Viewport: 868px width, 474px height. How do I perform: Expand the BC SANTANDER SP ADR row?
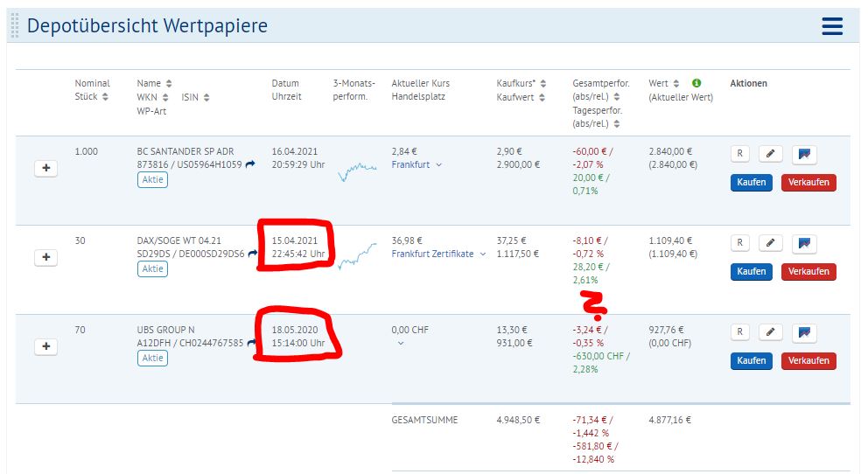click(x=46, y=168)
